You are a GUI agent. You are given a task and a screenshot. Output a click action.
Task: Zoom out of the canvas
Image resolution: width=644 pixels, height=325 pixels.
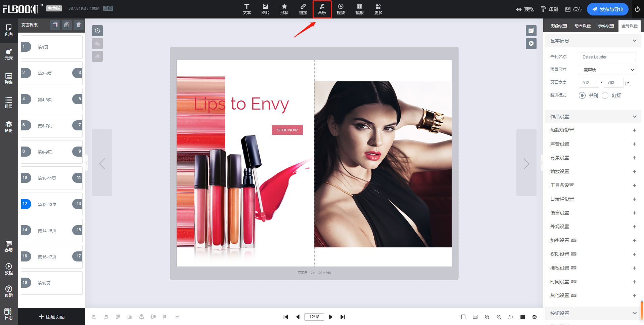(499, 317)
